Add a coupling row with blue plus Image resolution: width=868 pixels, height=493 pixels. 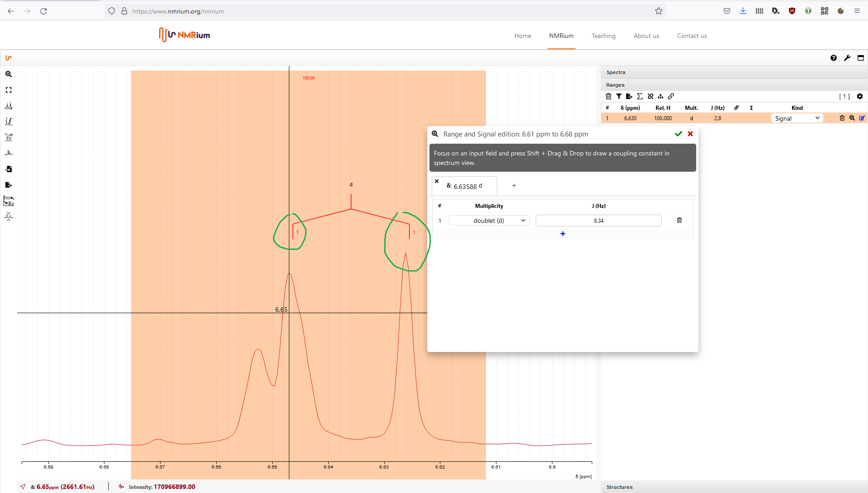tap(563, 234)
